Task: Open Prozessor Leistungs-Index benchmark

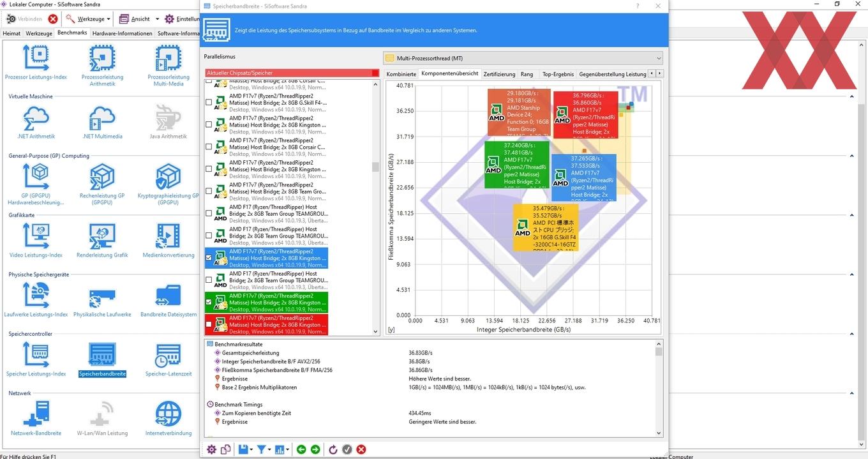Action: (36, 63)
